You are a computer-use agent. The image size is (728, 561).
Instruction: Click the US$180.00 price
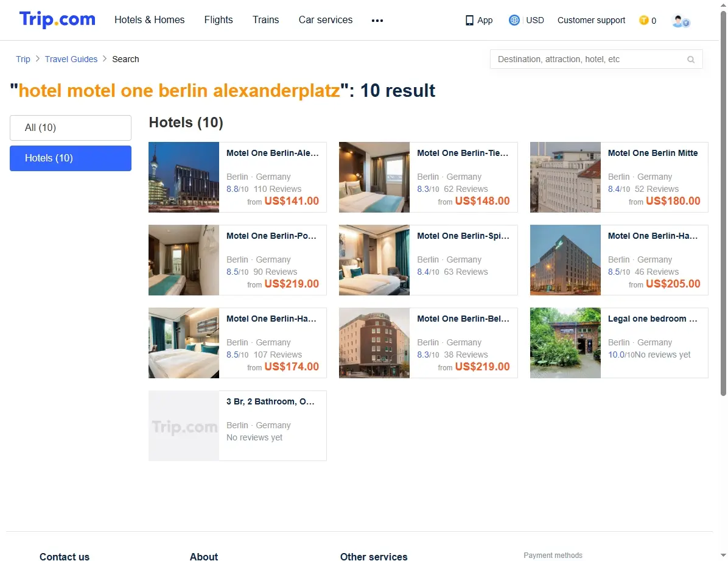click(x=673, y=201)
